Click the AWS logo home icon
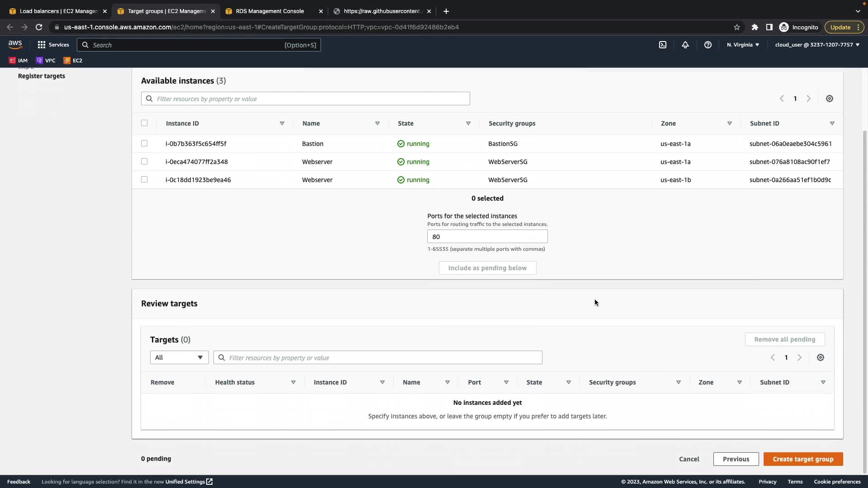The width and height of the screenshot is (868, 488). click(15, 44)
